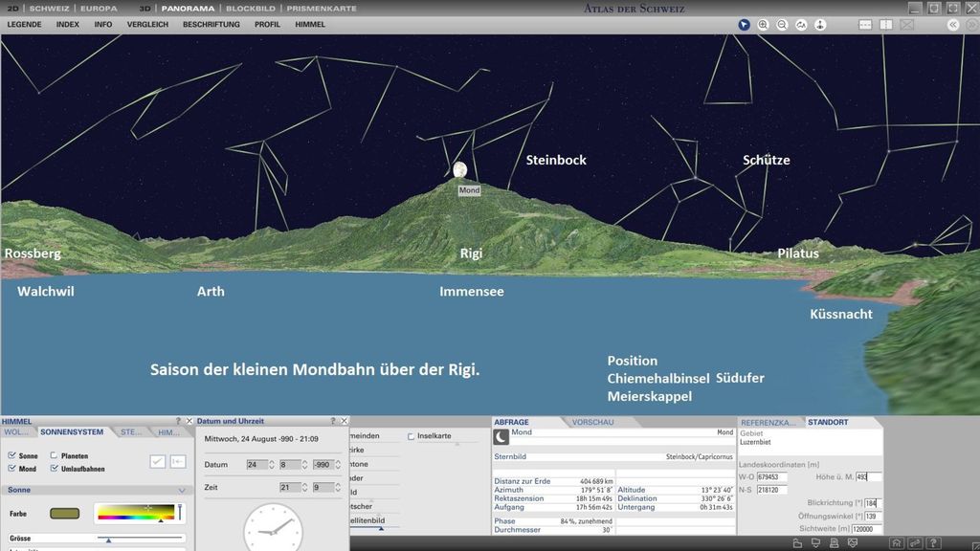
Task: Switch to PRISMENKARTE view
Action: tap(322, 8)
